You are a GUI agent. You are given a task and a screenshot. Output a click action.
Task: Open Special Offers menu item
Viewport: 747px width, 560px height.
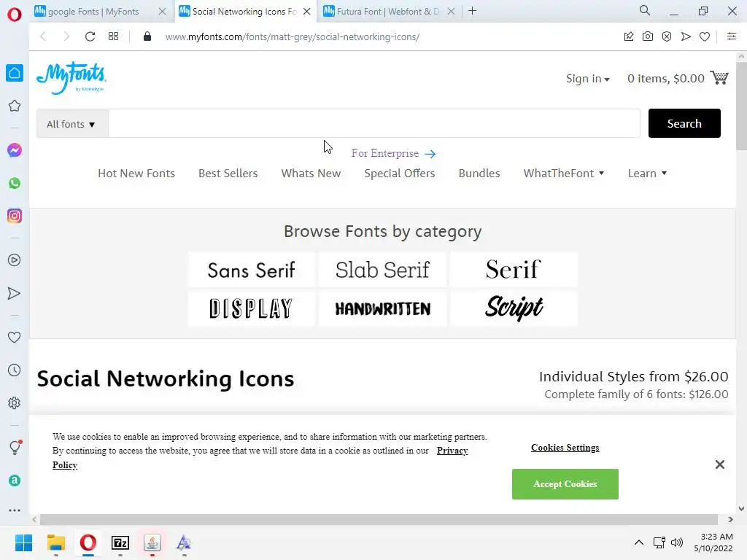tap(399, 174)
